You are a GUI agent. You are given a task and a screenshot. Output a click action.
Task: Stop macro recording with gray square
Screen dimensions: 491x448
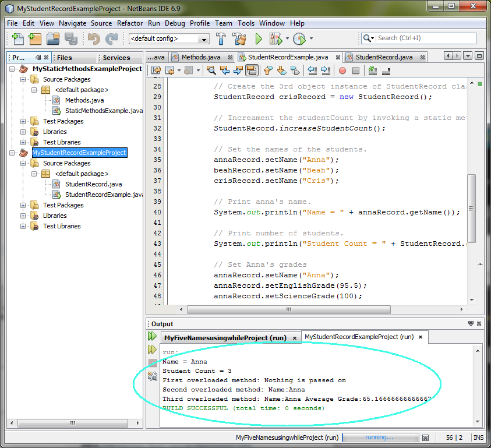click(x=356, y=70)
